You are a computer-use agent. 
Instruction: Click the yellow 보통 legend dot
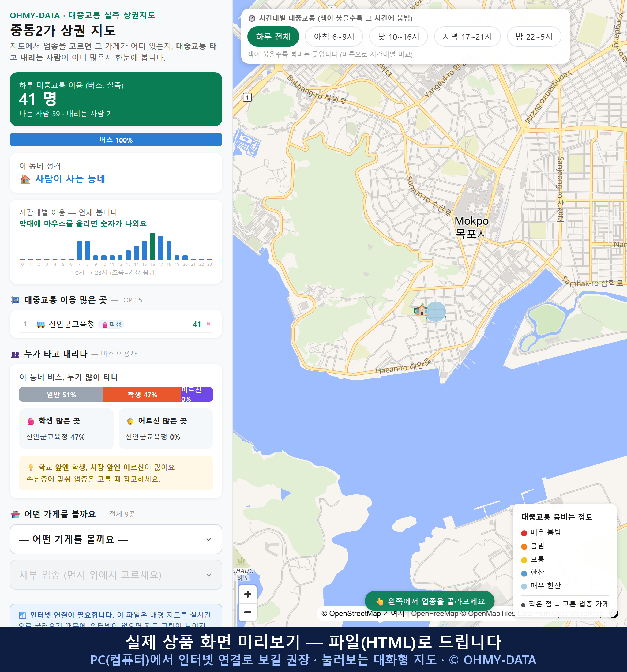(x=524, y=560)
